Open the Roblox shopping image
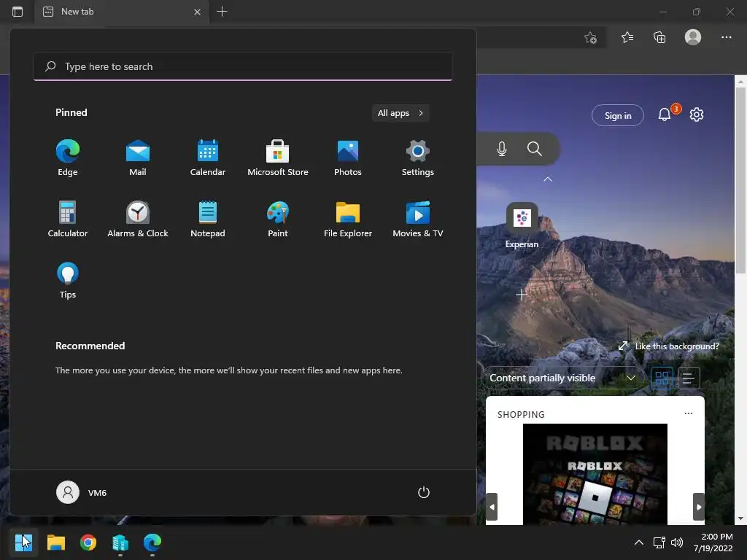Image resolution: width=747 pixels, height=560 pixels. pos(595,474)
